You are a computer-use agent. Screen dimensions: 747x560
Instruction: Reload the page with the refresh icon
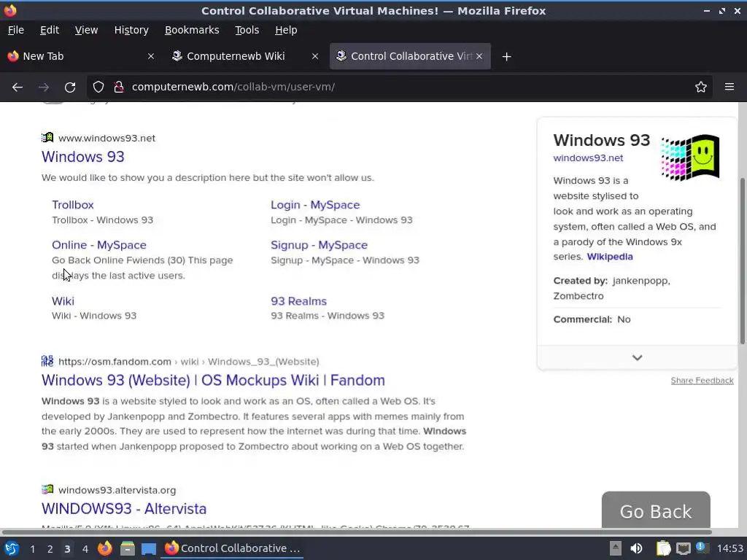pyautogui.click(x=70, y=87)
